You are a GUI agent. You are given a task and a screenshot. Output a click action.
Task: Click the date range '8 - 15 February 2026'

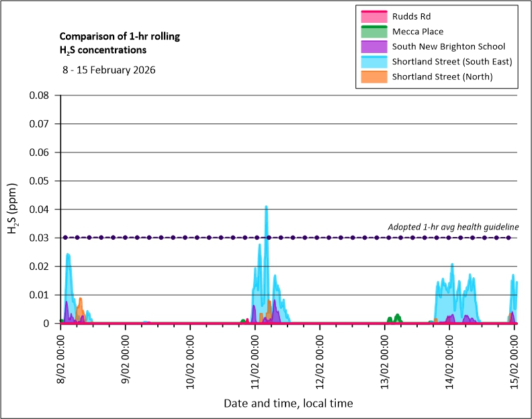pos(108,70)
